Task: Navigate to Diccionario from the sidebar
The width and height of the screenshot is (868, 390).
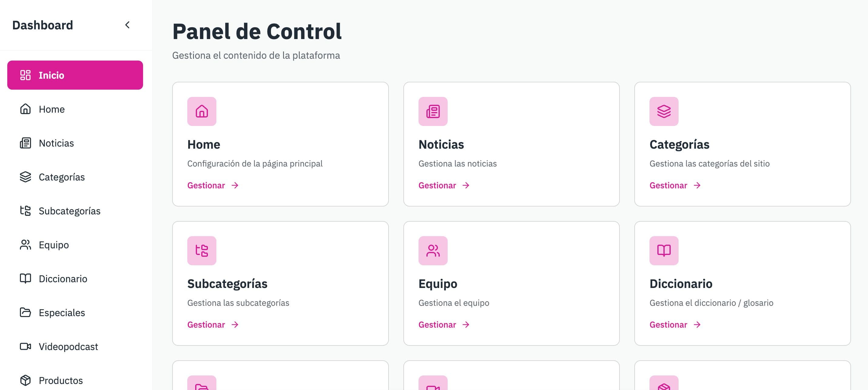Action: pos(63,279)
